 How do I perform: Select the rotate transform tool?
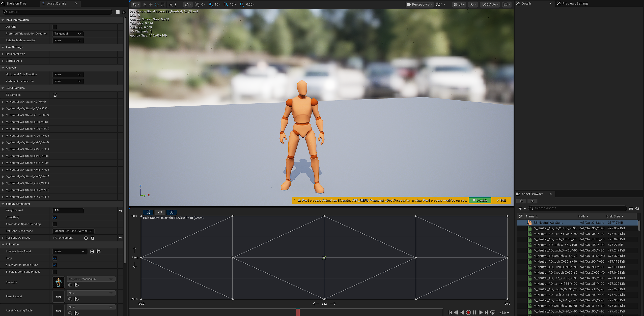tap(157, 5)
